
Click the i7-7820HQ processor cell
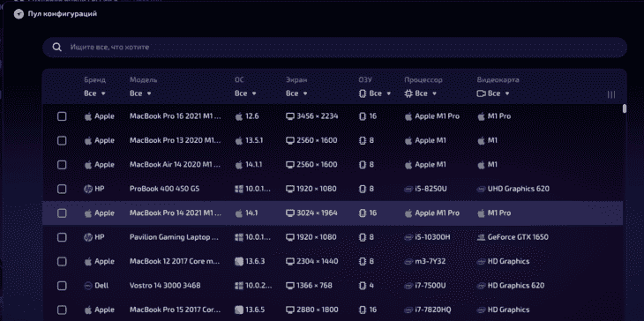pos(427,310)
